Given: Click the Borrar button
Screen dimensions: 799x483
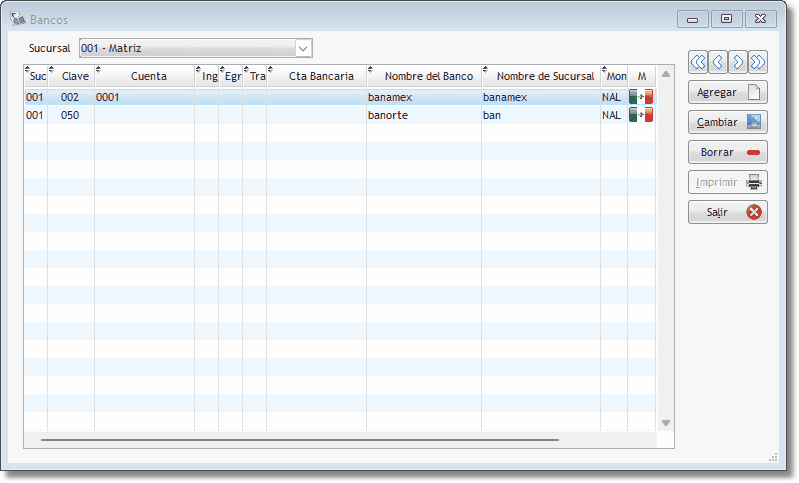Looking at the screenshot, I should (x=728, y=152).
